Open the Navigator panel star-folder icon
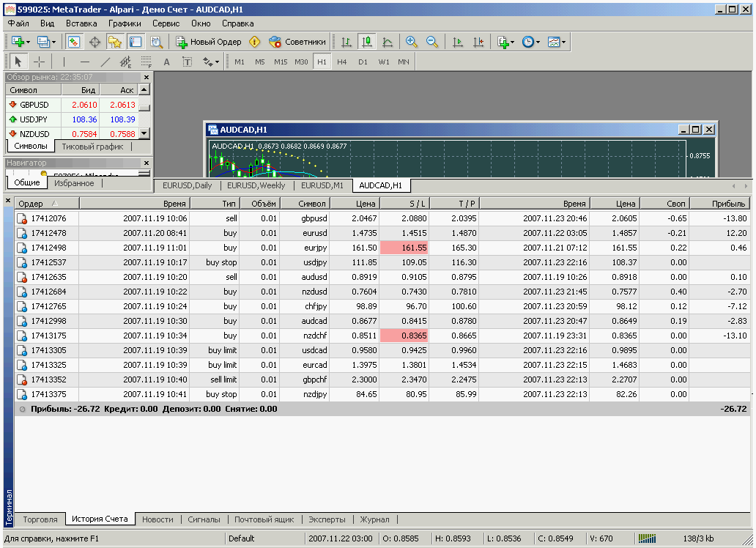This screenshot has height=548, width=756. [x=114, y=42]
